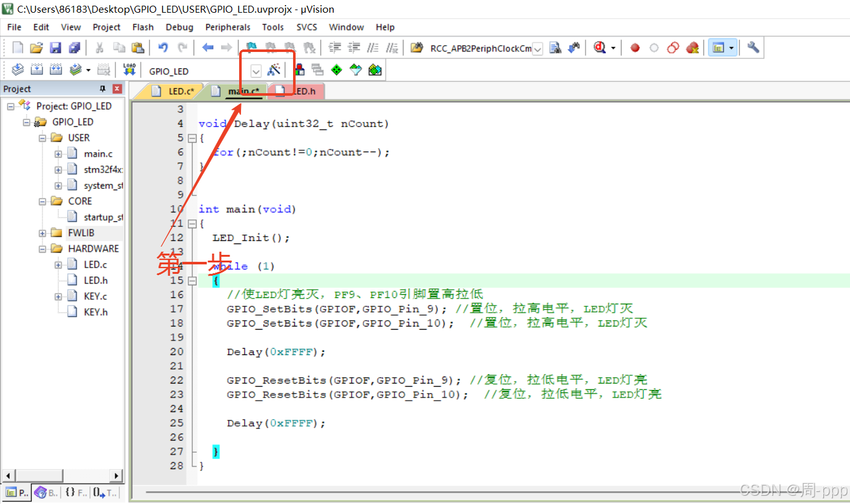Undo the last edit
Screen dimensions: 850x504
click(x=164, y=48)
